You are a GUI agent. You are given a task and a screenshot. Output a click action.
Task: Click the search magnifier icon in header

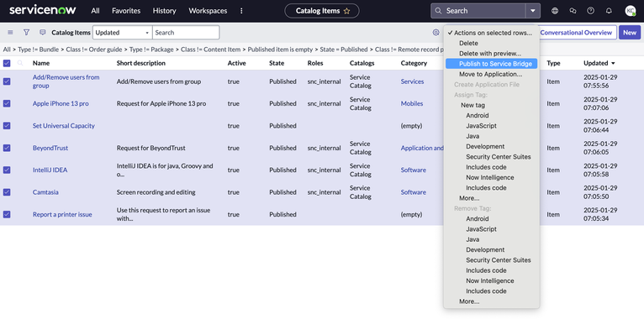438,11
